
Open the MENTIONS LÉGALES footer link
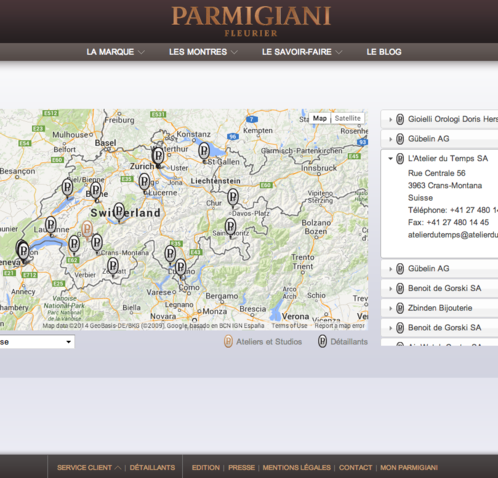coord(297,468)
